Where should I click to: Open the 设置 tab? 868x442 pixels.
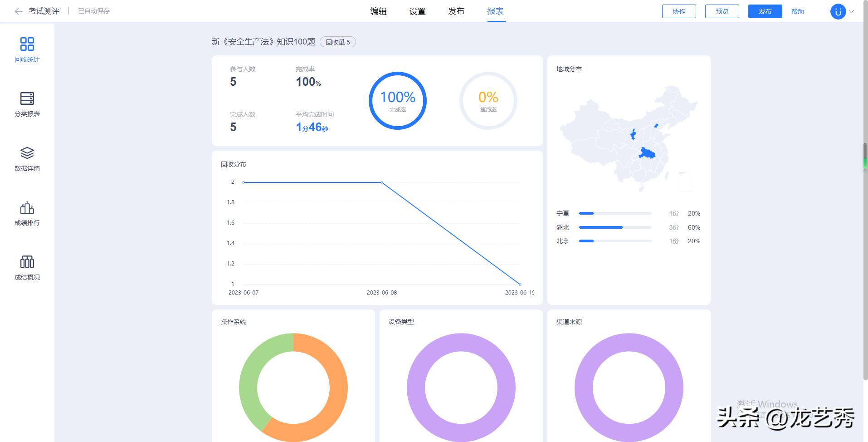[417, 11]
